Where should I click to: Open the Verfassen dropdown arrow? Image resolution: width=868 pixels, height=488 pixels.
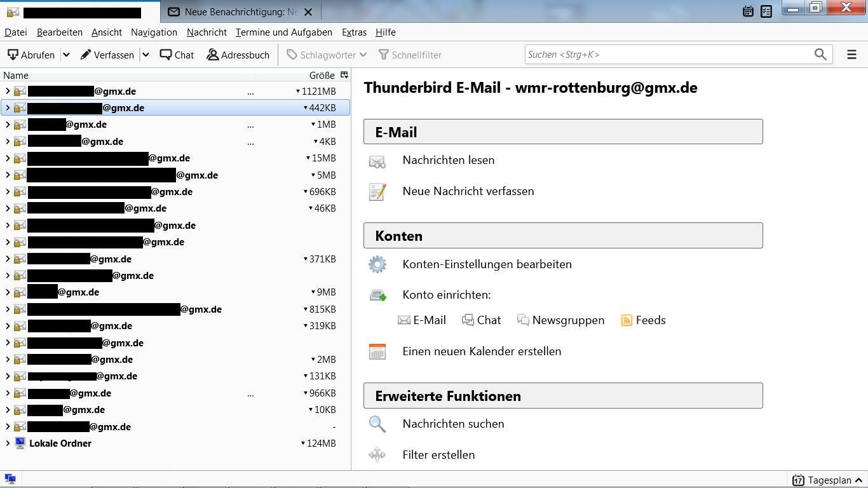point(146,55)
